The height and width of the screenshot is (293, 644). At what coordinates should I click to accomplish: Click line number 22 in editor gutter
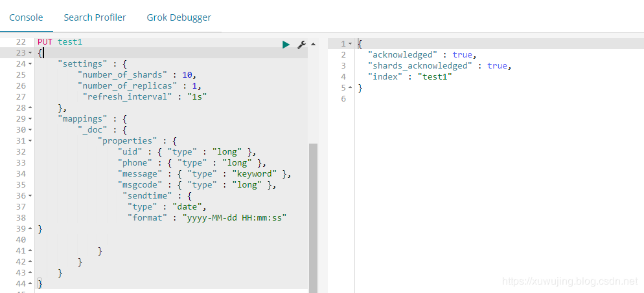[21, 42]
